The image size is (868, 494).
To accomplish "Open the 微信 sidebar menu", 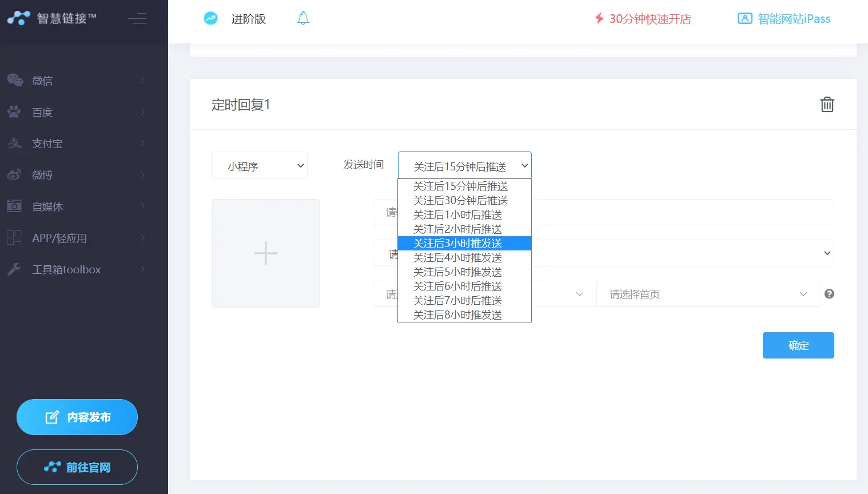I will pos(77,81).
